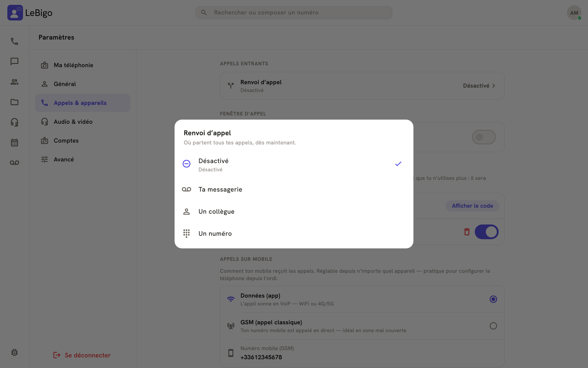This screenshot has height=368, width=588.
Task: Open Appels & appareils settings tab
Action: pyautogui.click(x=83, y=103)
